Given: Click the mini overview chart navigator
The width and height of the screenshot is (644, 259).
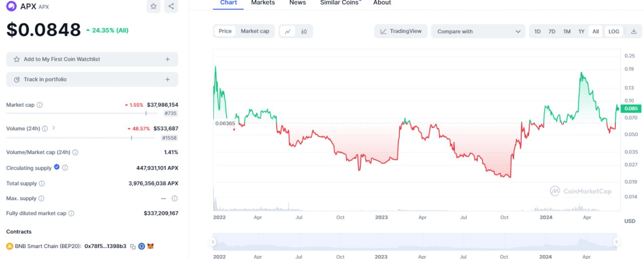Looking at the screenshot, I should click(x=415, y=242).
